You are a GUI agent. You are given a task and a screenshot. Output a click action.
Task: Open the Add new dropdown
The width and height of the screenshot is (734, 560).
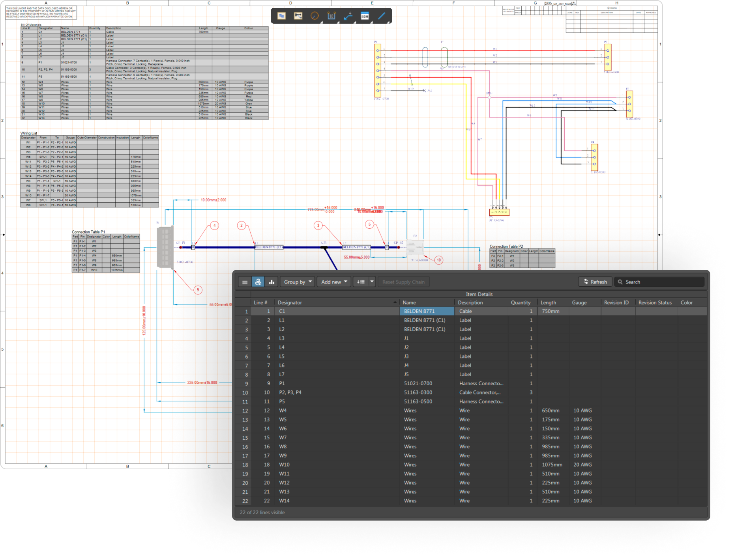click(x=333, y=282)
